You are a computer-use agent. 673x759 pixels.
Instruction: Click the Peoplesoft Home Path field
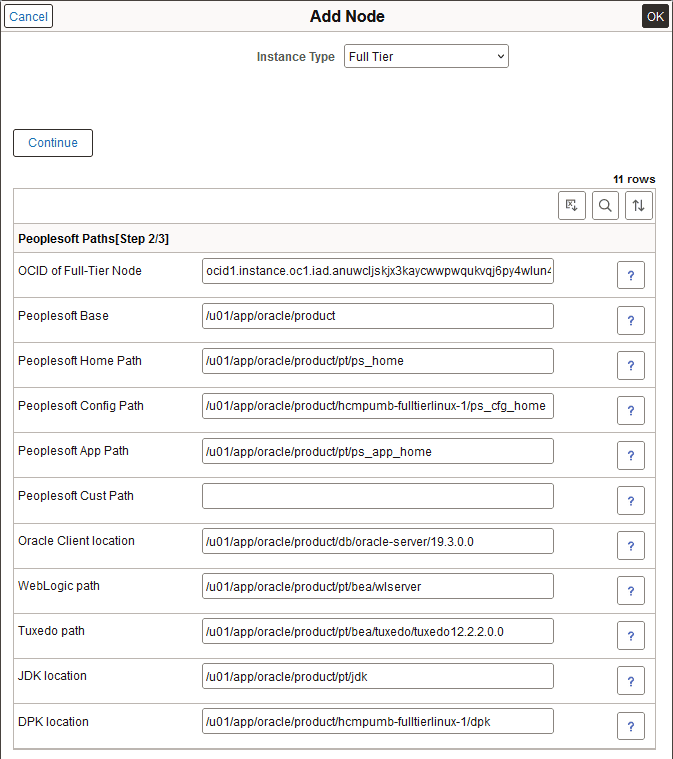(378, 361)
